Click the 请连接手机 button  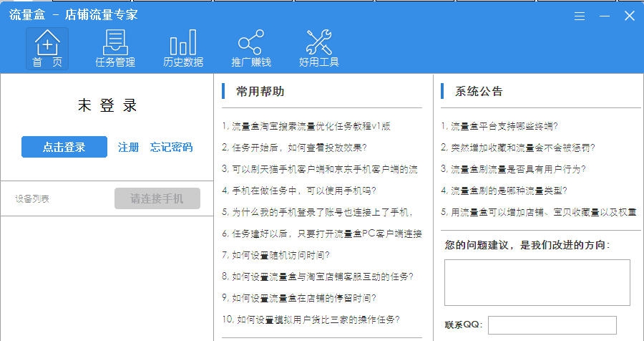click(157, 198)
